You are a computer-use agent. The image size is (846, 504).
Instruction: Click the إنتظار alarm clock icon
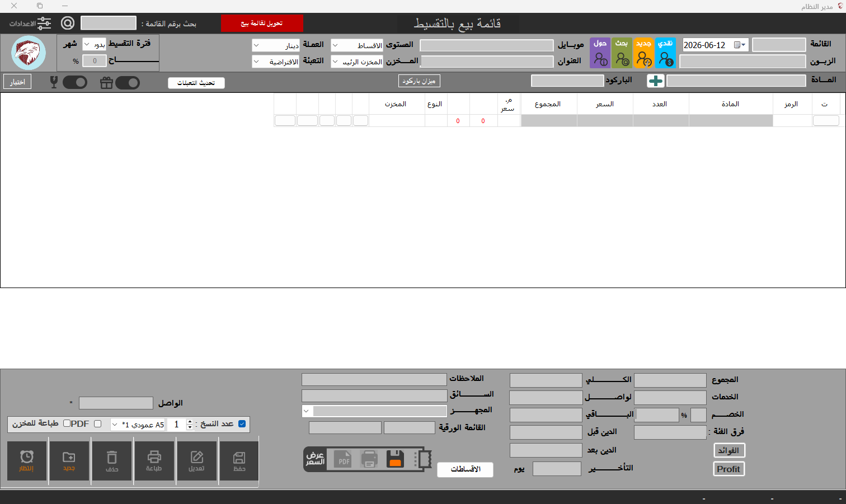tap(26, 461)
